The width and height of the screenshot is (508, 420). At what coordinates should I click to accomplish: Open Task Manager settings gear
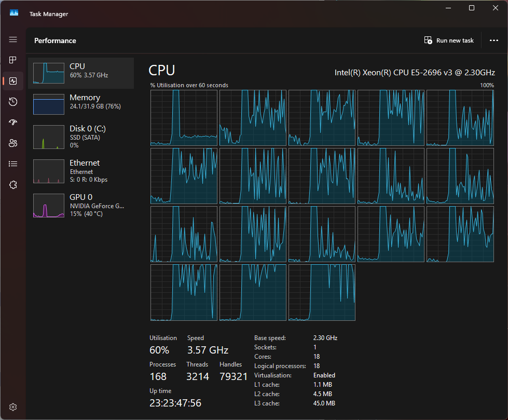(13, 407)
